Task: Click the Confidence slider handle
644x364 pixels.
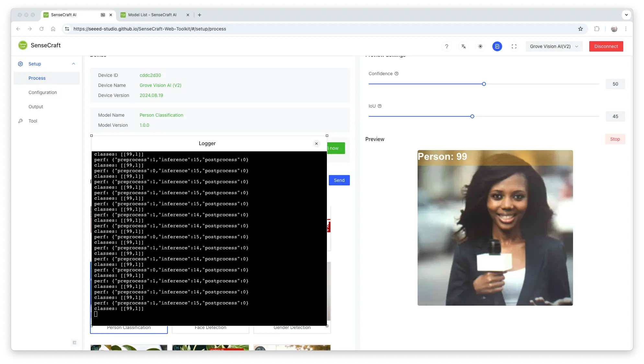Action: coord(484,84)
